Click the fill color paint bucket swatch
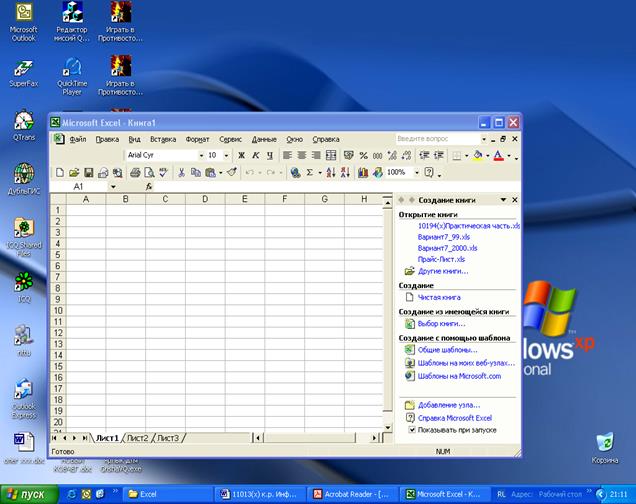Image resolution: width=636 pixels, height=504 pixels. pos(479,156)
